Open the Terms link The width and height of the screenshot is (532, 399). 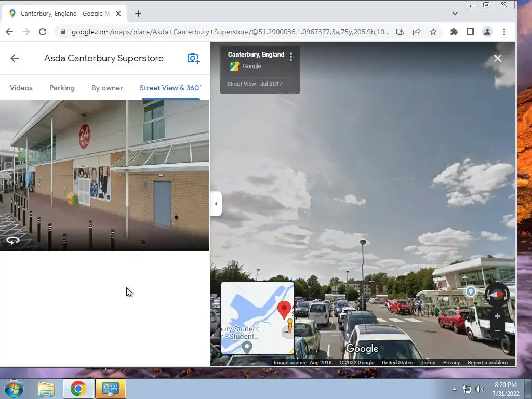click(428, 362)
